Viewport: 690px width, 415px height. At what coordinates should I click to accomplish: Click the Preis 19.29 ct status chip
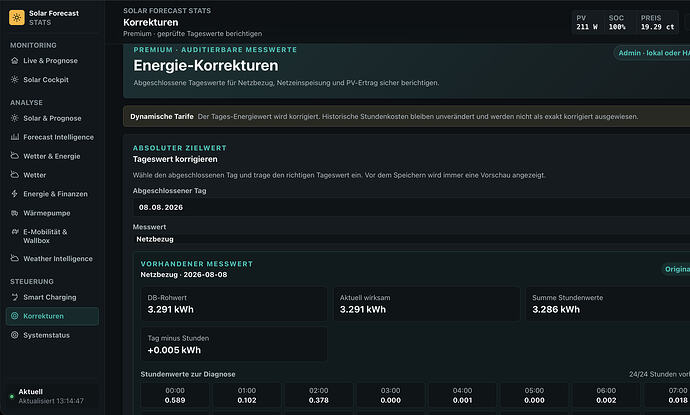(x=657, y=22)
